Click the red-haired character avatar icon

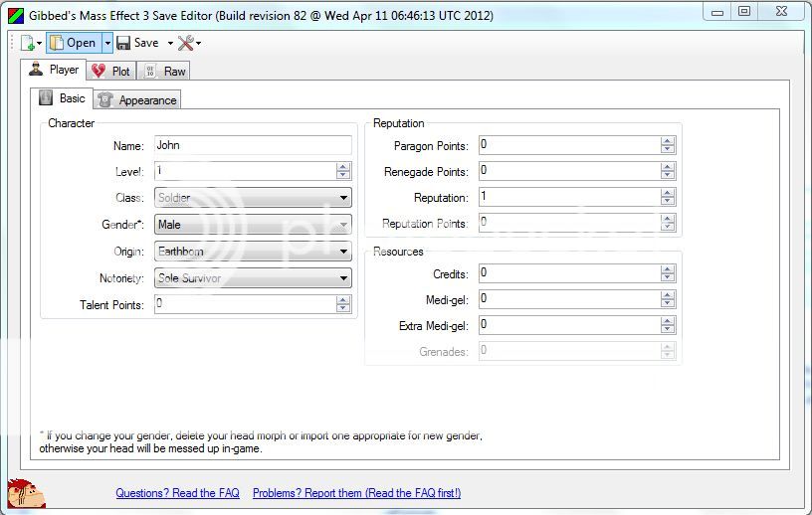point(26,493)
